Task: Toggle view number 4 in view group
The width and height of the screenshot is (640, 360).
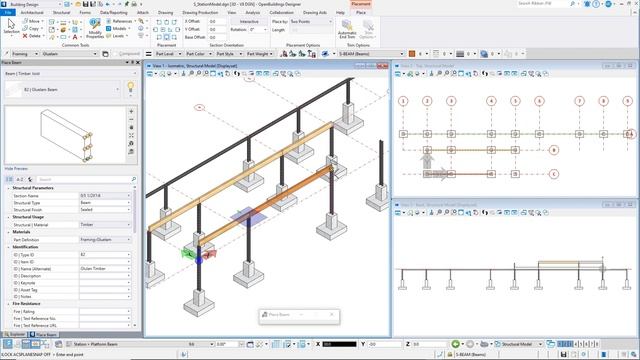Action: pyautogui.click(x=576, y=344)
